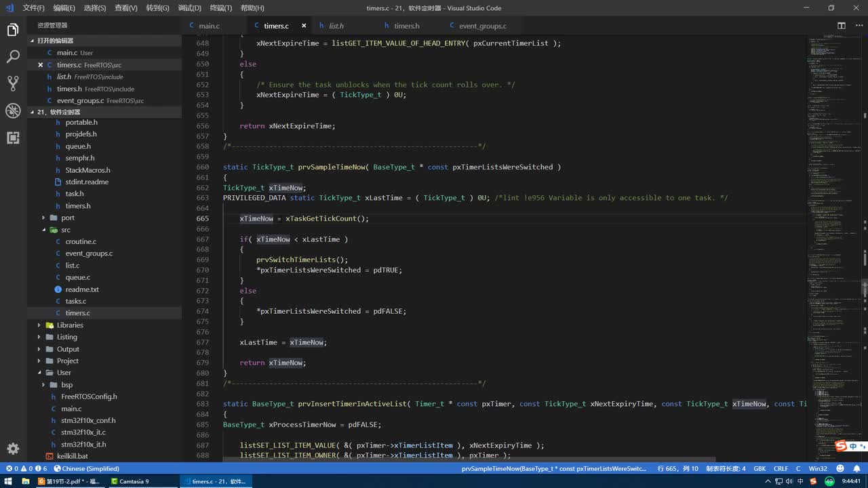Click the notification bell in status bar

click(x=857, y=468)
